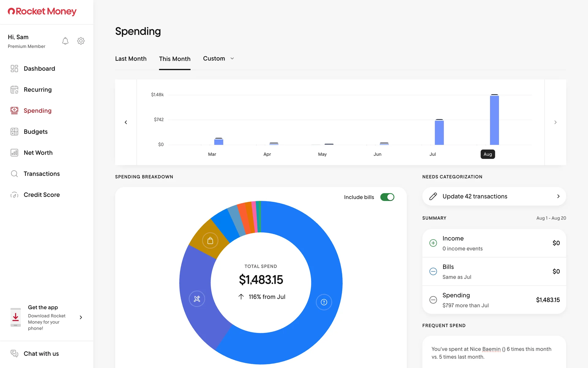Show earlier months with the left chevron

point(126,122)
